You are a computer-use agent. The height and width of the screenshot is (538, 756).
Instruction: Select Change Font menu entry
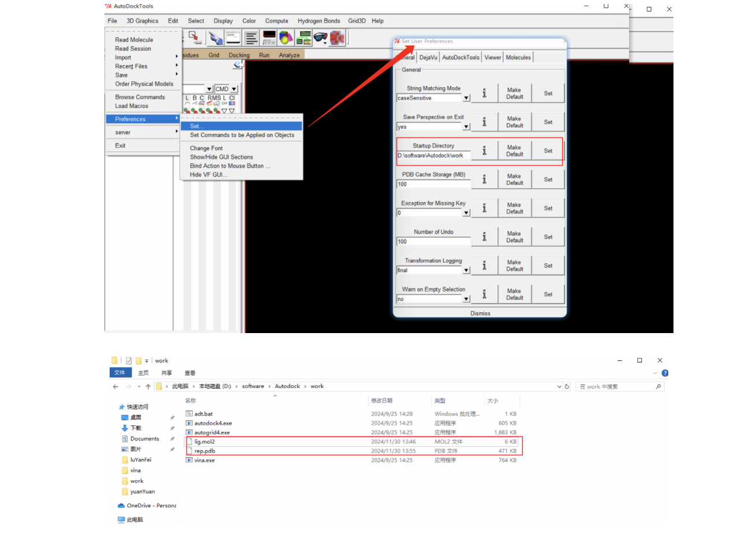[206, 148]
